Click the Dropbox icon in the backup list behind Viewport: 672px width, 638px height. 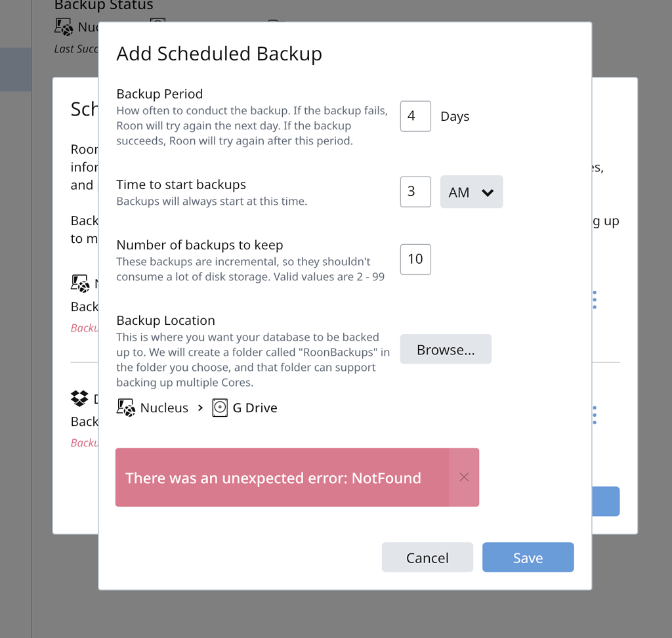point(79,398)
